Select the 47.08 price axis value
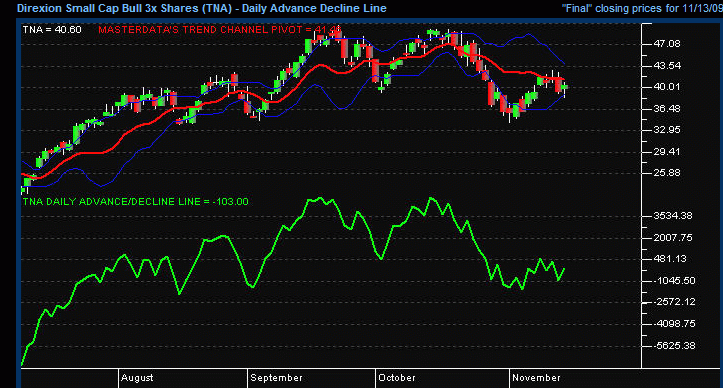 point(667,44)
